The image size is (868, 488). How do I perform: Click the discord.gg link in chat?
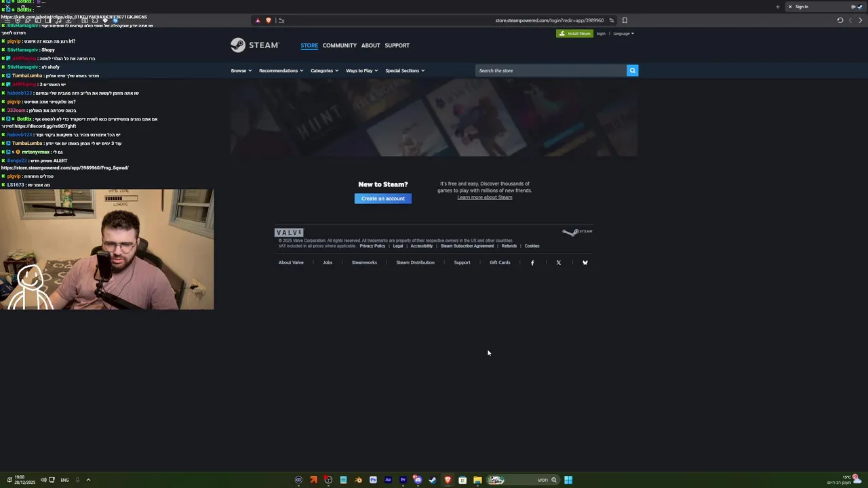pyautogui.click(x=45, y=126)
